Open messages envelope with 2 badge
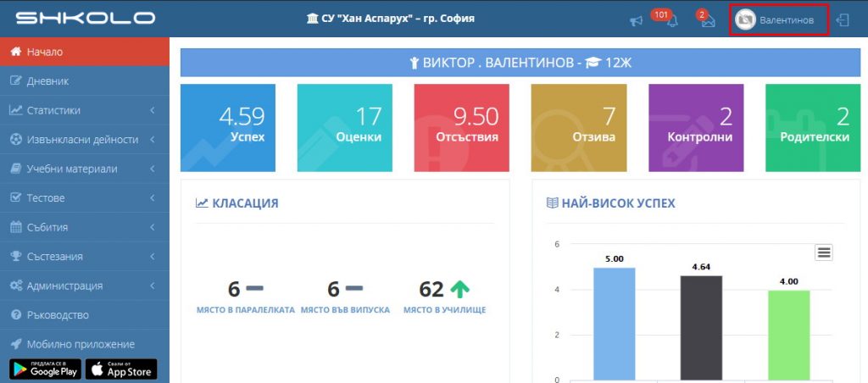This screenshot has width=868, height=383. [709, 21]
